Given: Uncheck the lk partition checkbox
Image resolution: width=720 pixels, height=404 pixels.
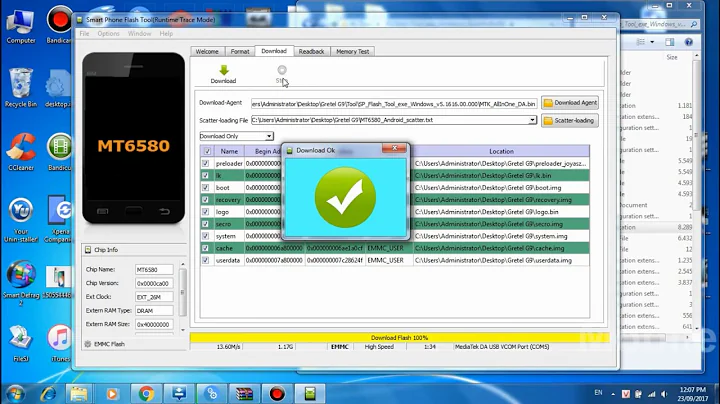Looking at the screenshot, I should click(x=205, y=175).
